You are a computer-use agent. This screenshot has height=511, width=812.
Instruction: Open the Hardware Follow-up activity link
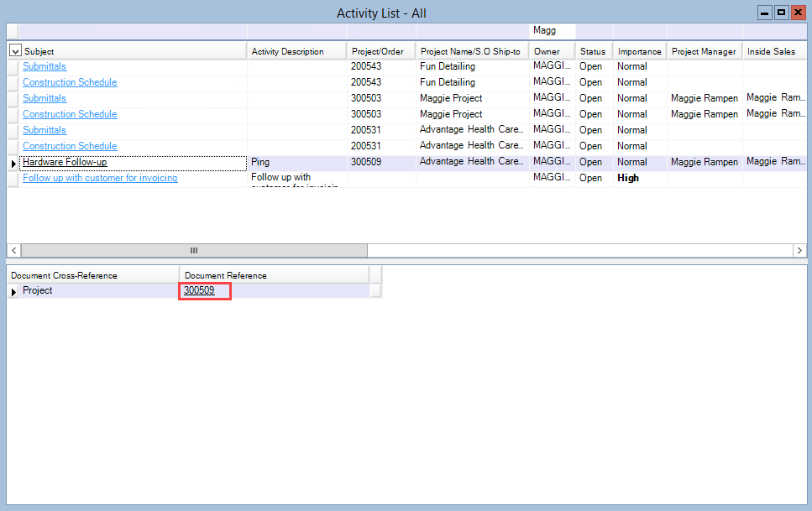pyautogui.click(x=65, y=162)
